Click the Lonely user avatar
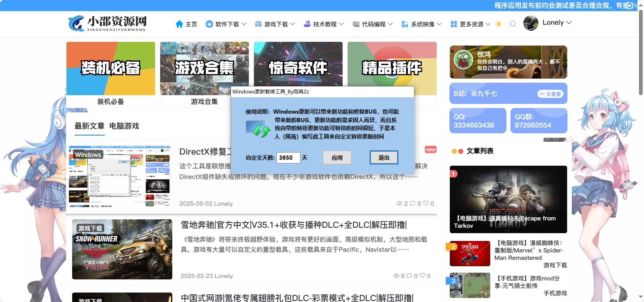 [531, 23]
